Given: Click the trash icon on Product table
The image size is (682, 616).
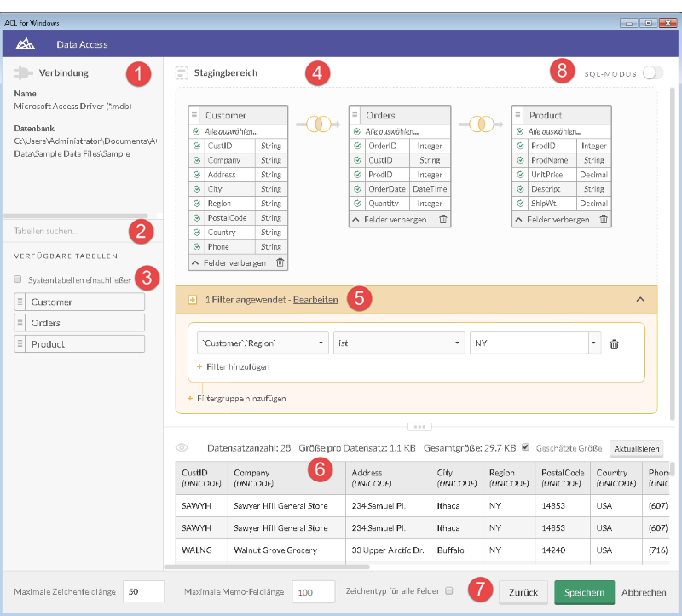Looking at the screenshot, I should tap(604, 220).
